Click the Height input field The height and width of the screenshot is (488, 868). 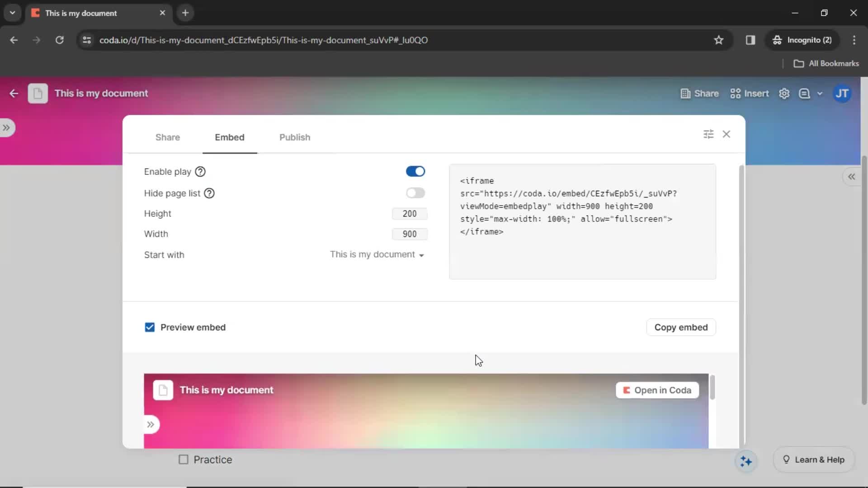(x=409, y=213)
